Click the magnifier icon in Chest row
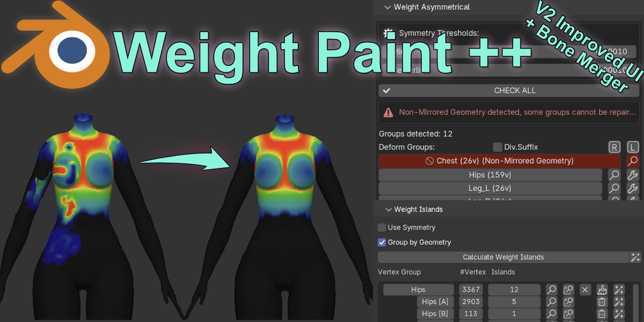The image size is (644, 322). [633, 161]
